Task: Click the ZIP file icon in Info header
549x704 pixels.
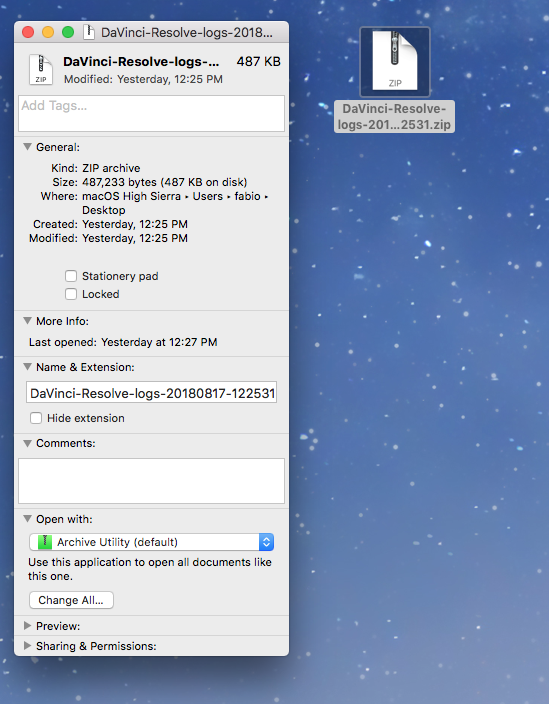Action: point(41,70)
